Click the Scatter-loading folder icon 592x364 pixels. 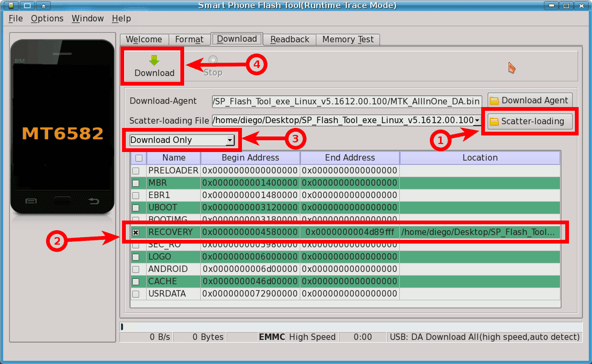coord(495,122)
